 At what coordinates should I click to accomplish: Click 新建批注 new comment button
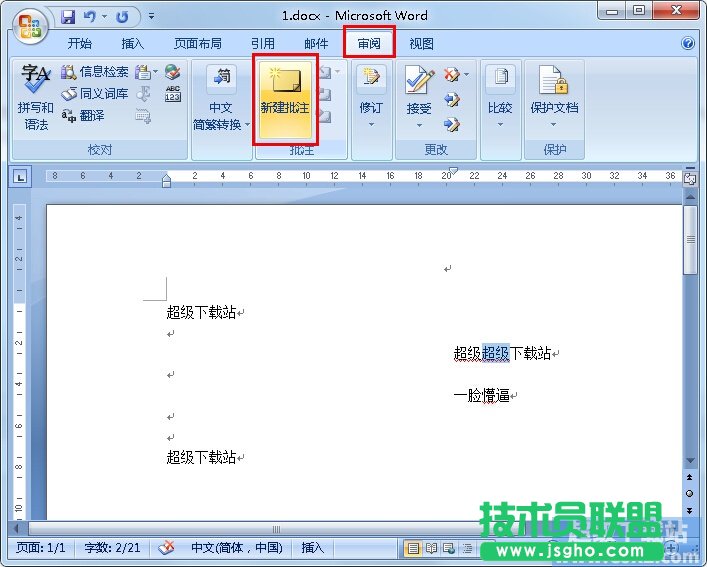[285, 98]
